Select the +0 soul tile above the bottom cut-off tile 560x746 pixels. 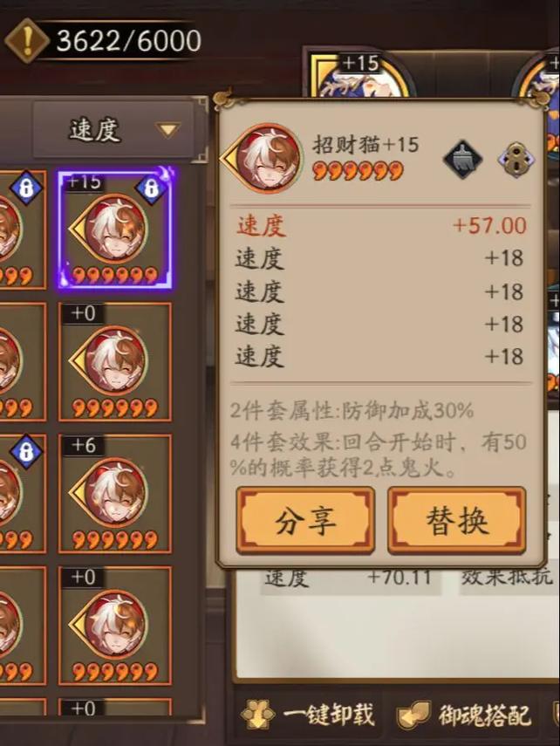click(x=114, y=626)
